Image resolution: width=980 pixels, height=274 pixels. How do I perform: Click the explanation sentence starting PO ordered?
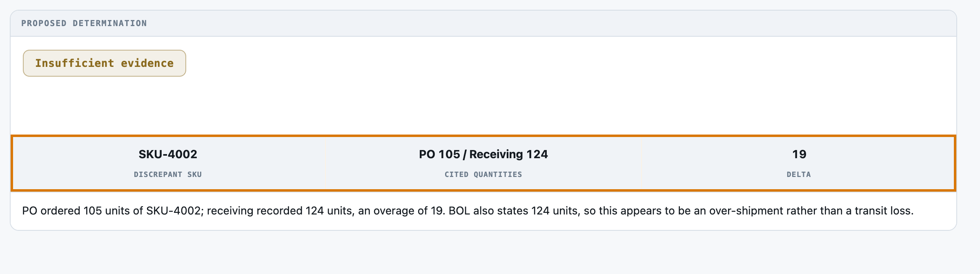(x=468, y=211)
